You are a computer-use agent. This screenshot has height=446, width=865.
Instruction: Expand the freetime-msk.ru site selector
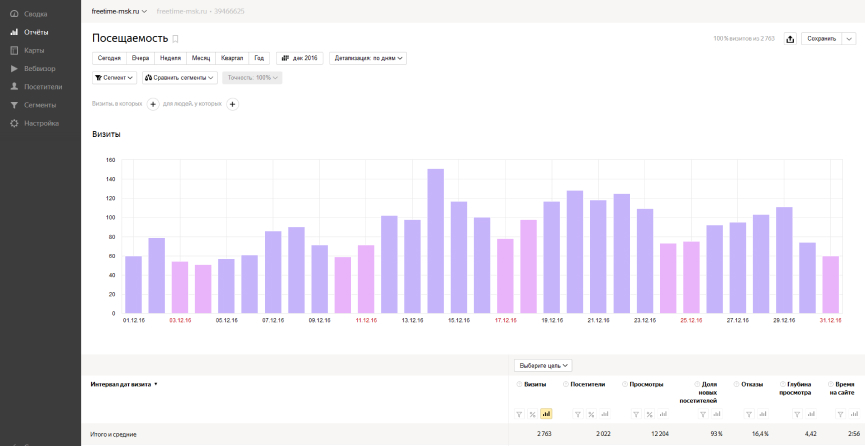click(119, 11)
